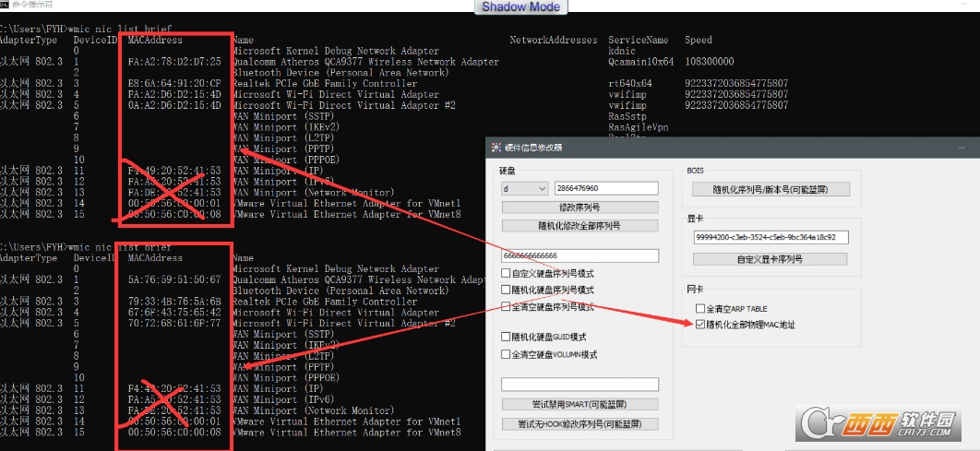Screen dimensions: 980x451
Task: Click the hardware info modifier title icon
Action: pos(496,148)
